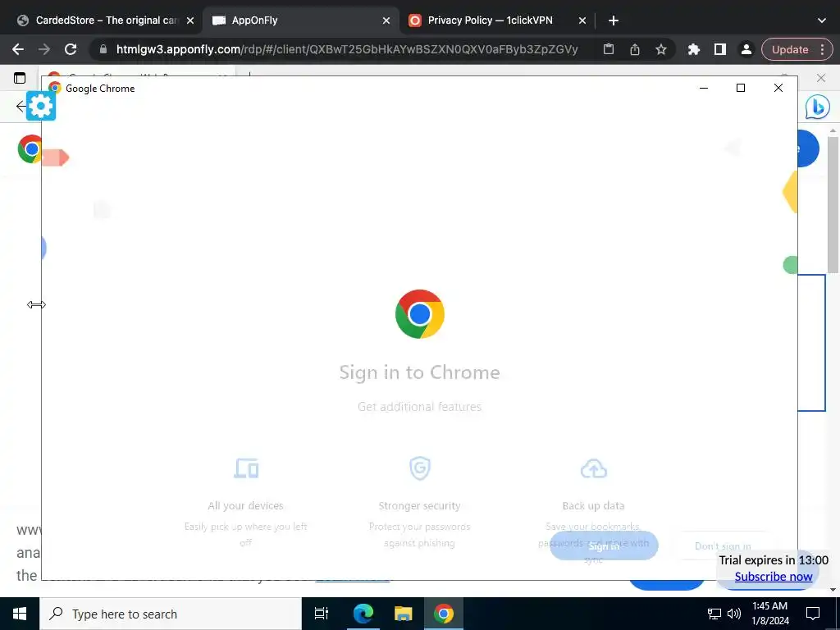Go back in the outer browser
Screen dimensions: 840x630
18,49
